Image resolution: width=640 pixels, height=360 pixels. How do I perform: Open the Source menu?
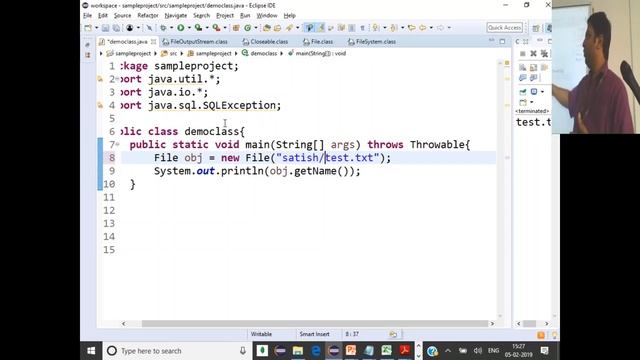pyautogui.click(x=122, y=16)
